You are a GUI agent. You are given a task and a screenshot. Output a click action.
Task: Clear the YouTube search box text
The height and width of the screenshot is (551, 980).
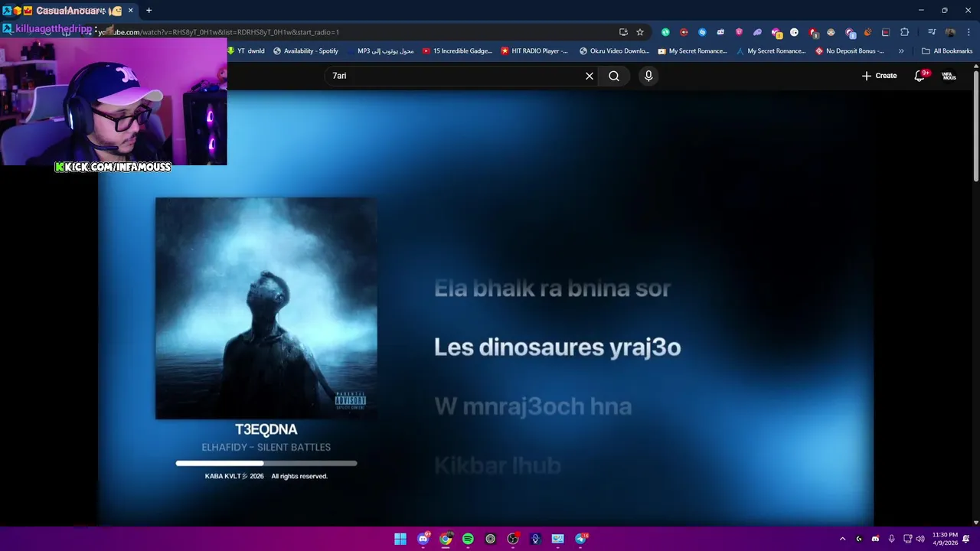point(590,76)
